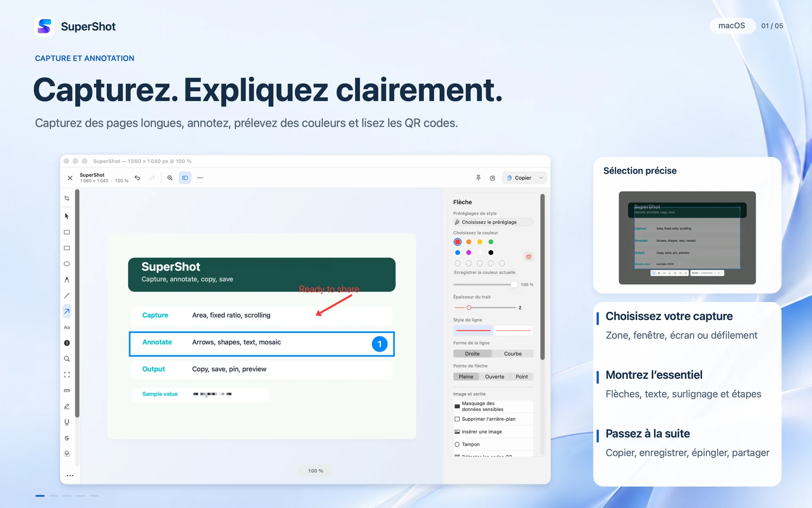Select the Crop tool in left toolbar
The width and height of the screenshot is (812, 508).
tap(67, 198)
